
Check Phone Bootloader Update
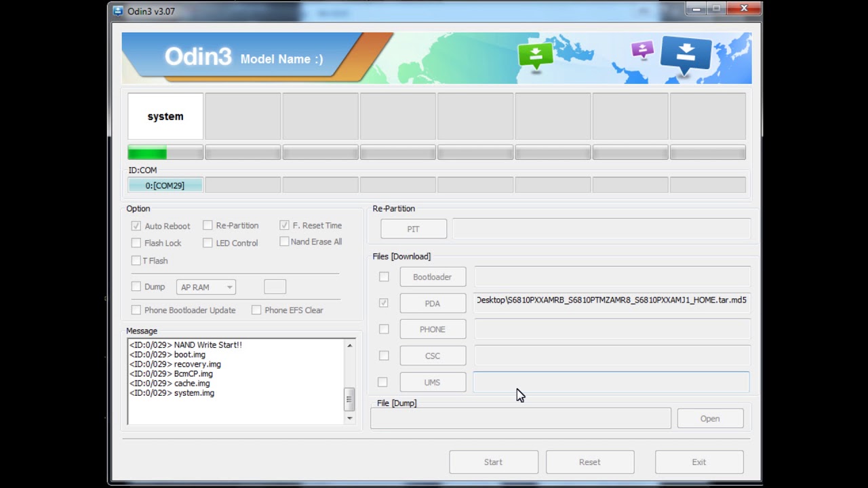[136, 310]
